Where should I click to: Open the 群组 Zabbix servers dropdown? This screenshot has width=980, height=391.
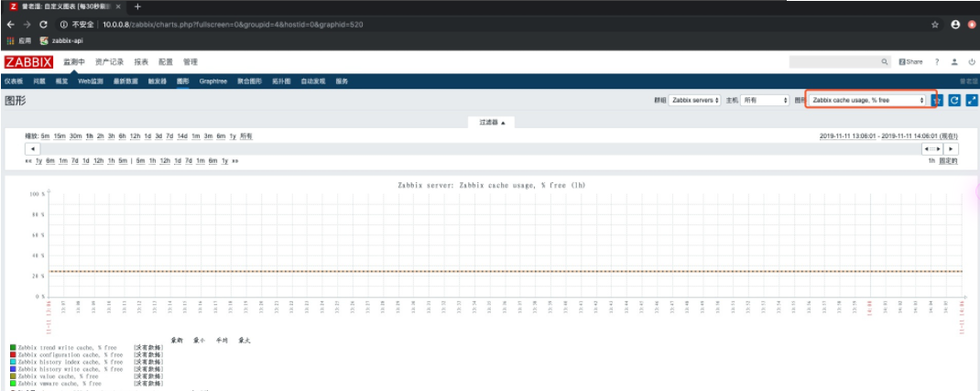point(694,100)
